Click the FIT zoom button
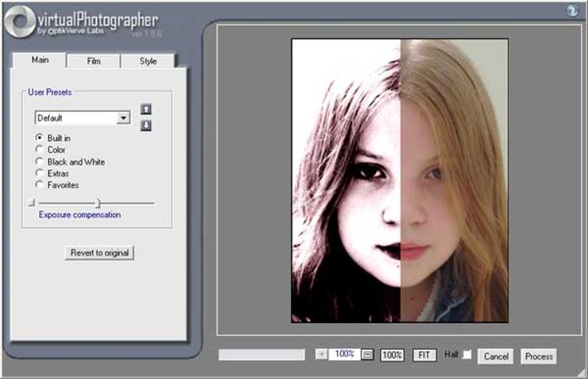This screenshot has width=588, height=379. tap(424, 355)
